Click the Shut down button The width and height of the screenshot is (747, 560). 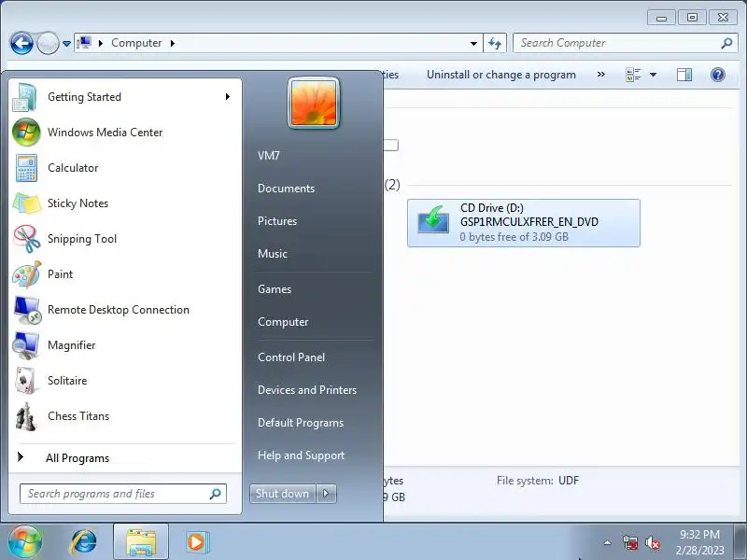pos(283,494)
